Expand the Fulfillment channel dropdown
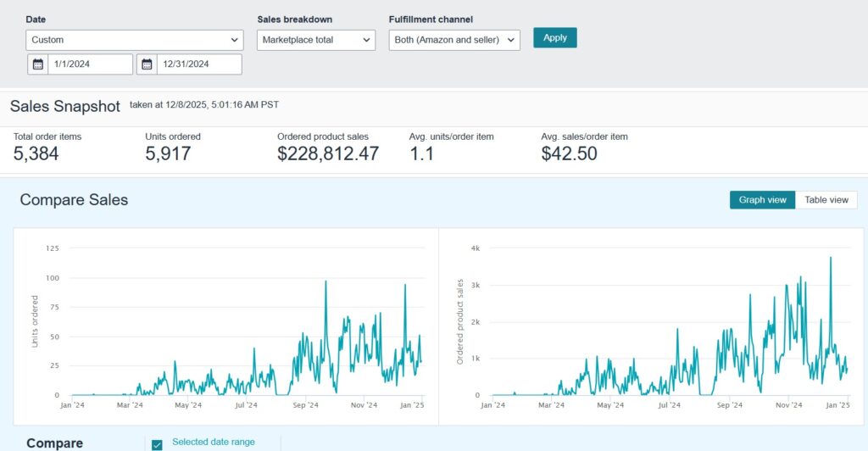868x451 pixels. tap(453, 40)
